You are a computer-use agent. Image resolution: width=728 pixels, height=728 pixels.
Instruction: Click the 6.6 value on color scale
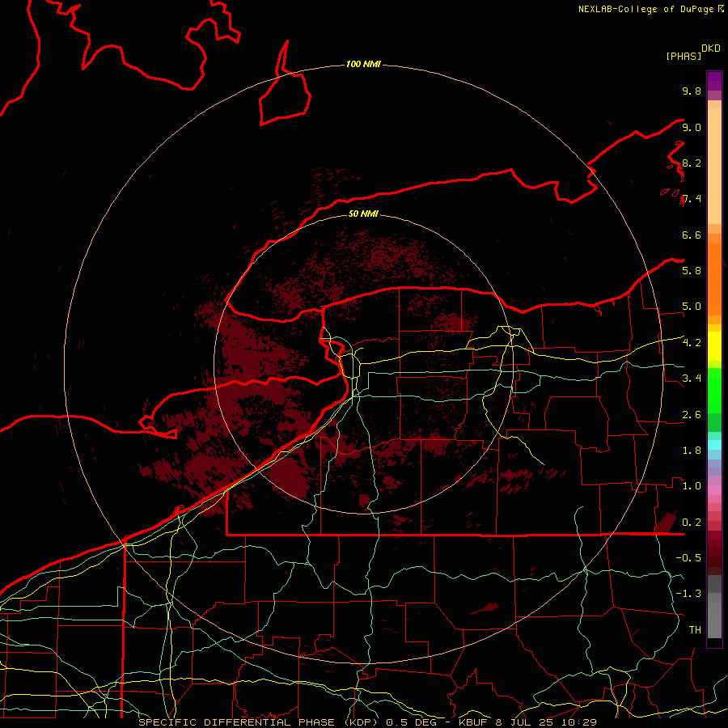pos(692,235)
